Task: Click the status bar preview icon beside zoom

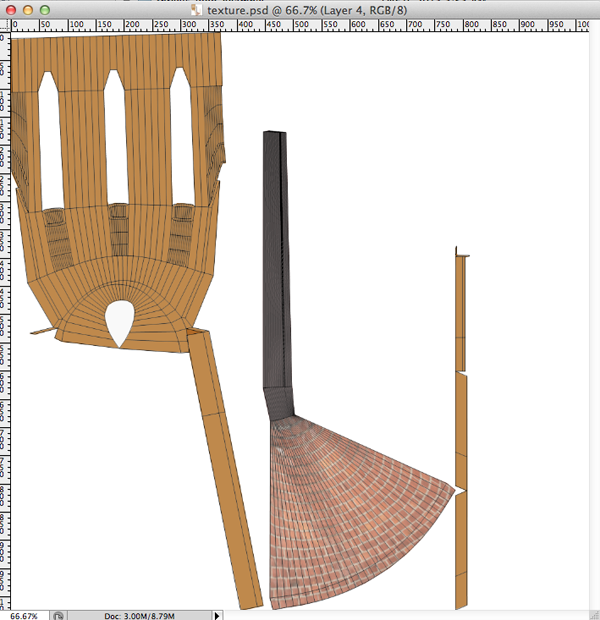Action: [x=59, y=614]
